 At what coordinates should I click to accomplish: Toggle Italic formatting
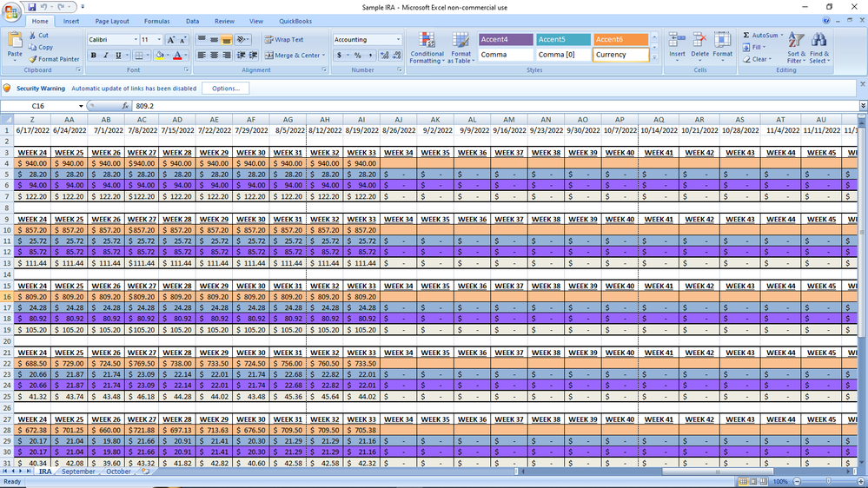click(x=106, y=56)
